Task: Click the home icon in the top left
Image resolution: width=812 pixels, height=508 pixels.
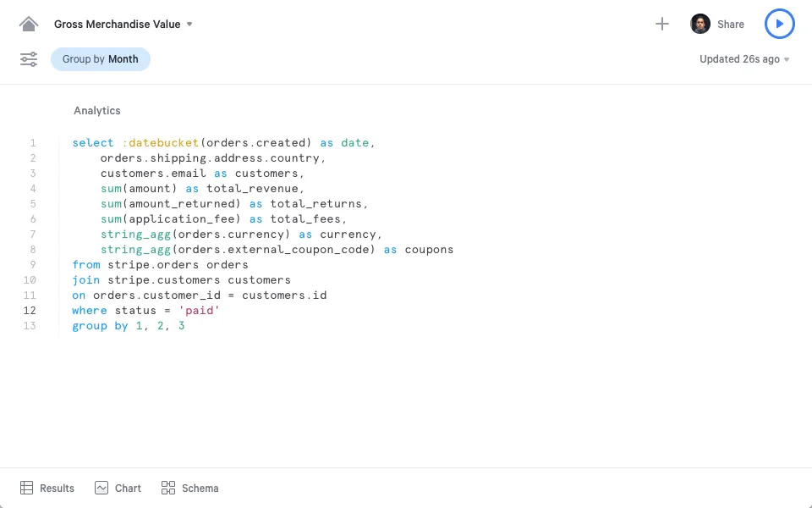Action: 29,23
